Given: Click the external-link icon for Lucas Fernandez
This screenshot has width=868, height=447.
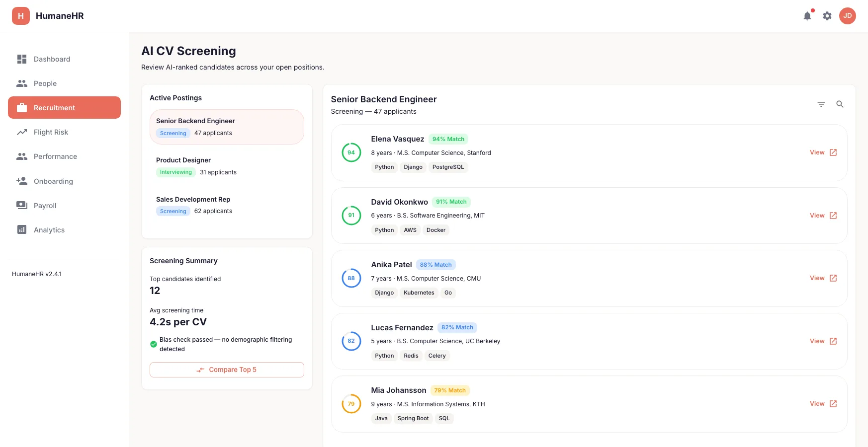Looking at the screenshot, I should 834,341.
